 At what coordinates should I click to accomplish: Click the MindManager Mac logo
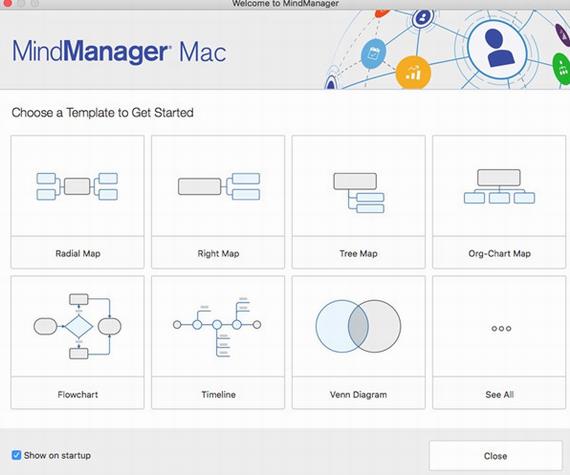[119, 52]
